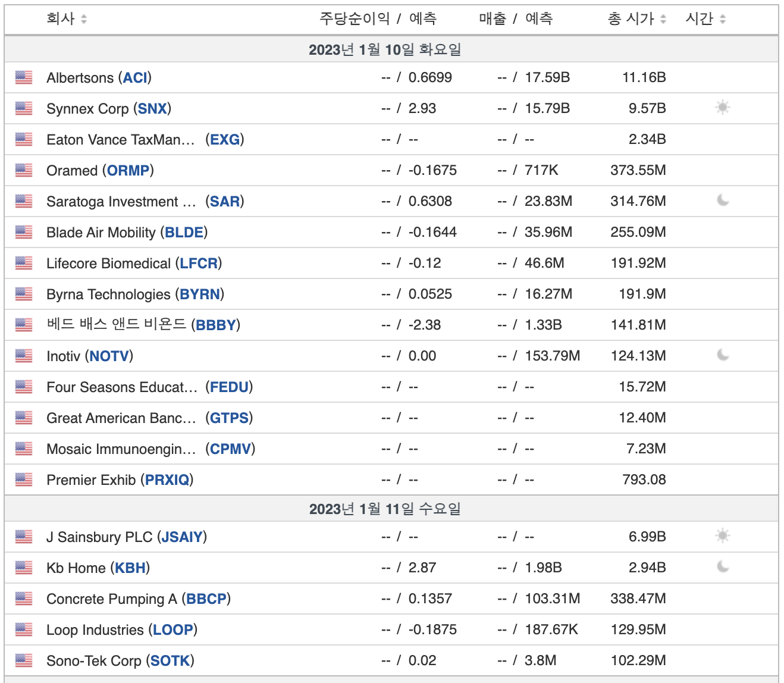Open the GTPS ticker link
Screen dimensions: 784x683
(229, 418)
